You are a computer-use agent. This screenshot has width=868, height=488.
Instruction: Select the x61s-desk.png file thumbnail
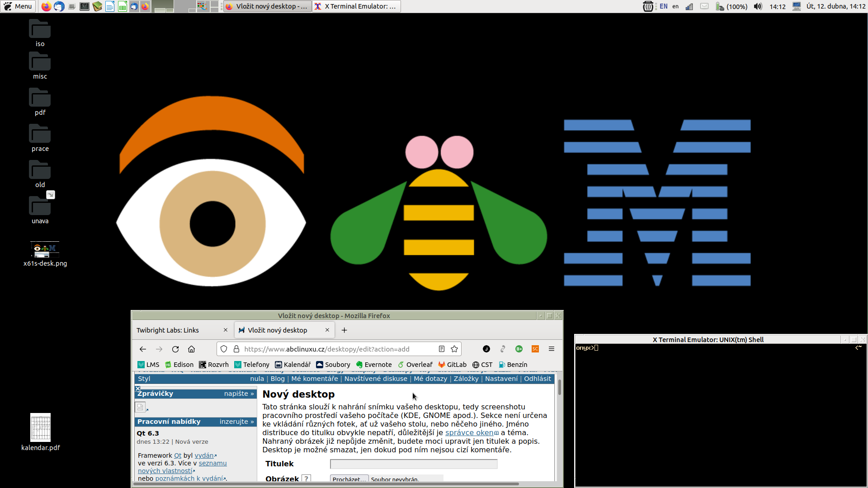pos(45,254)
